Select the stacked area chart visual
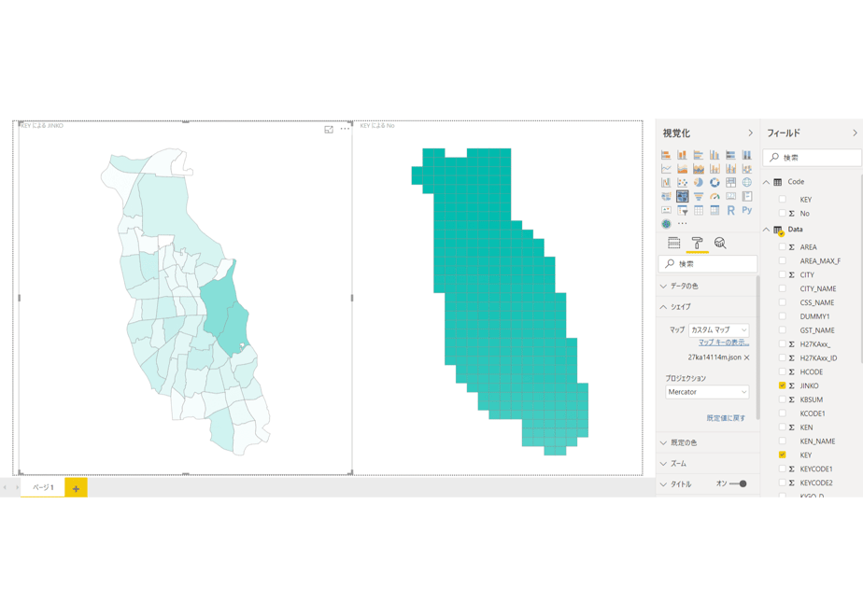The width and height of the screenshot is (863, 616). pyautogui.click(x=699, y=169)
